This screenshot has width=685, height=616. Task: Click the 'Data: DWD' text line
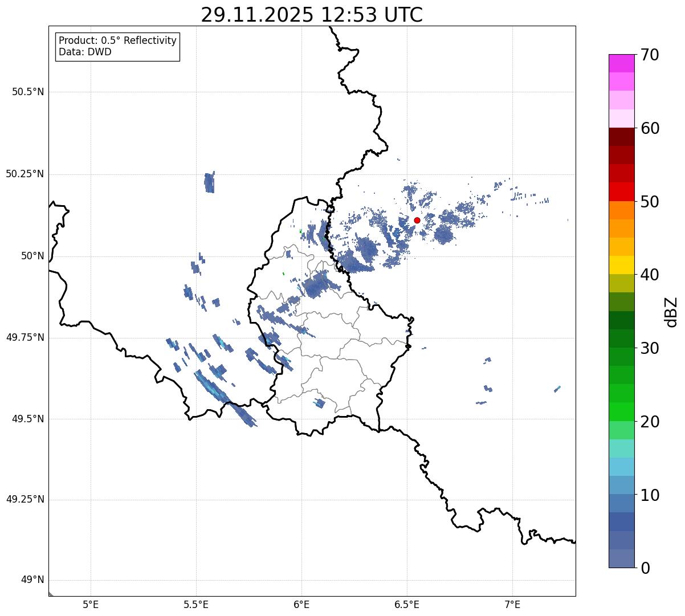[x=85, y=52]
